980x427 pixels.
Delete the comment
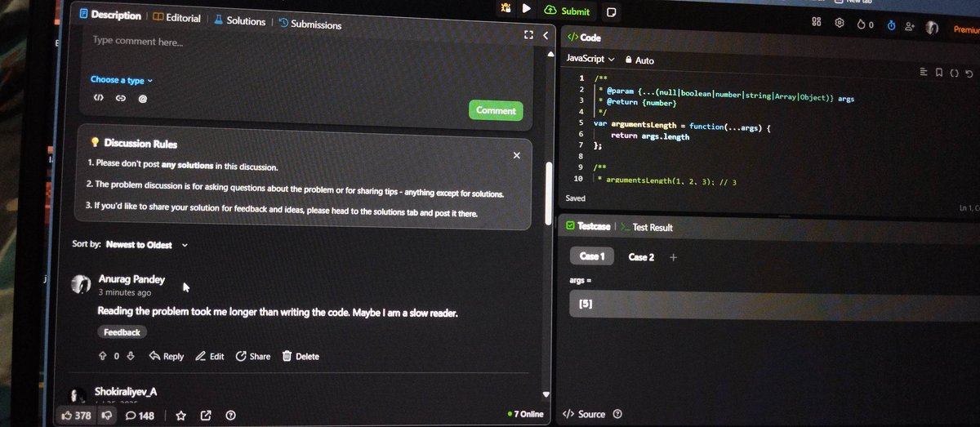pyautogui.click(x=301, y=356)
